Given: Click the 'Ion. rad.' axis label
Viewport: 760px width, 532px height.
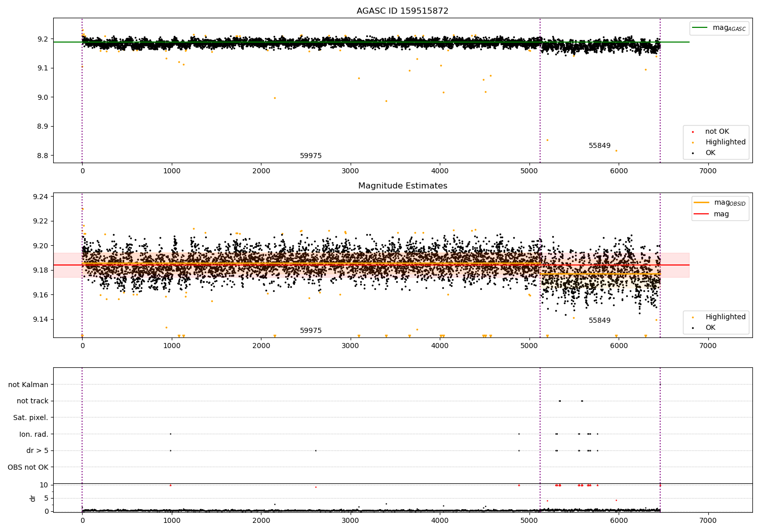Looking at the screenshot, I should tap(34, 434).
